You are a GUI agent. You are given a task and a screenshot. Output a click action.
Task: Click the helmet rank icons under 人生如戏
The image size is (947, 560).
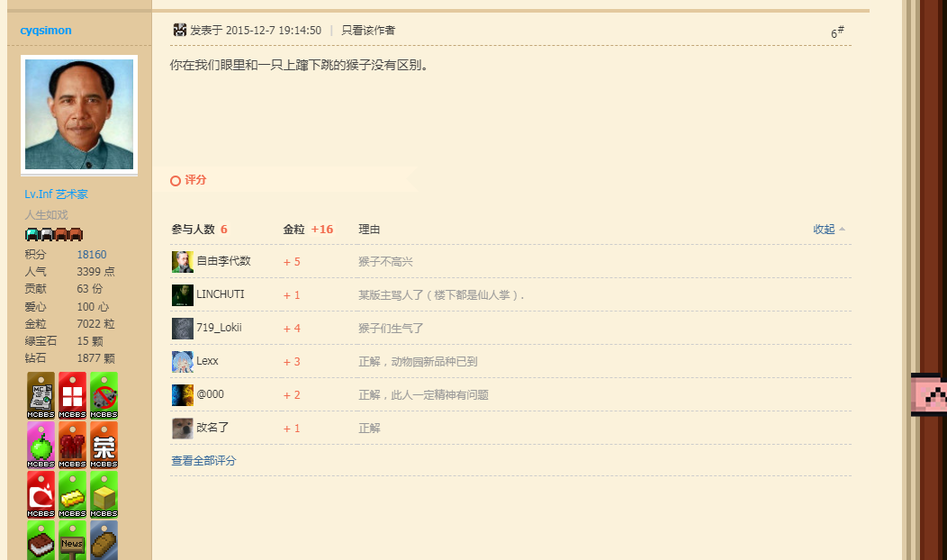(54, 234)
